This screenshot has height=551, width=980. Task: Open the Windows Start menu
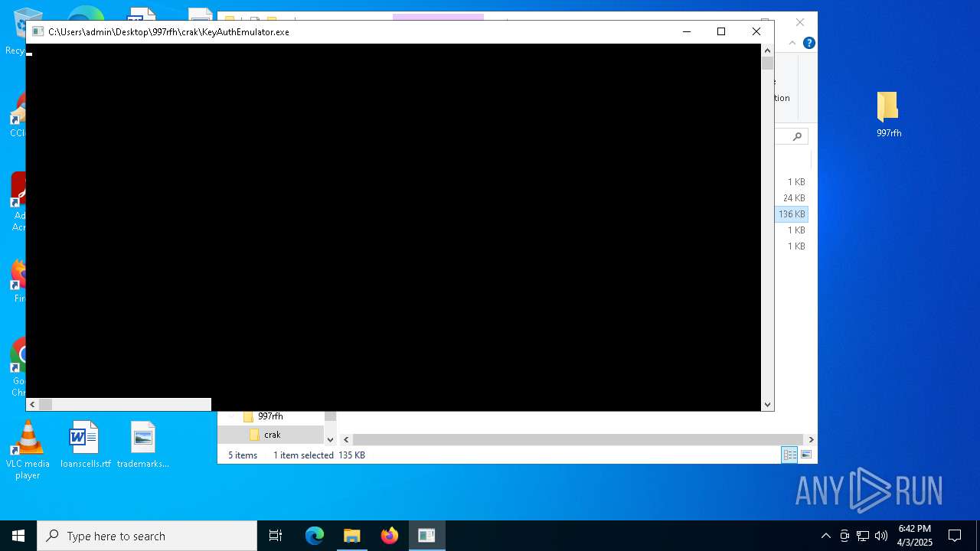(x=18, y=536)
